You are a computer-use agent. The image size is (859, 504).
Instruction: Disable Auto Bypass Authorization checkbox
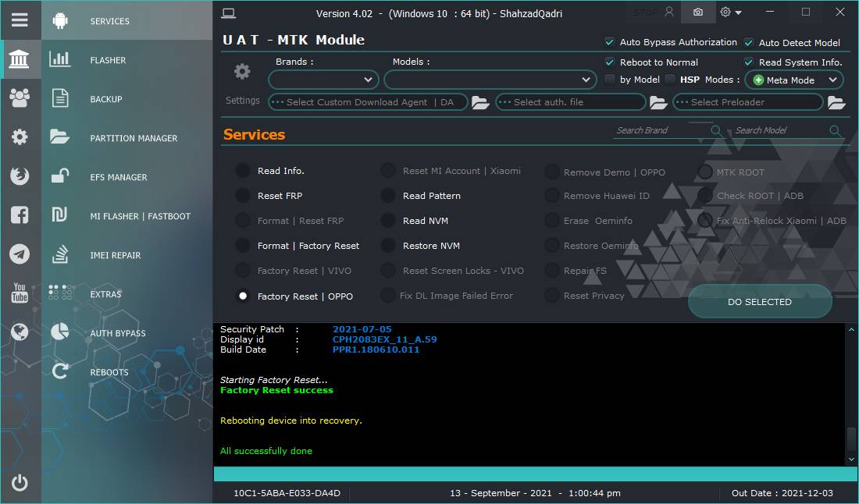pos(610,42)
